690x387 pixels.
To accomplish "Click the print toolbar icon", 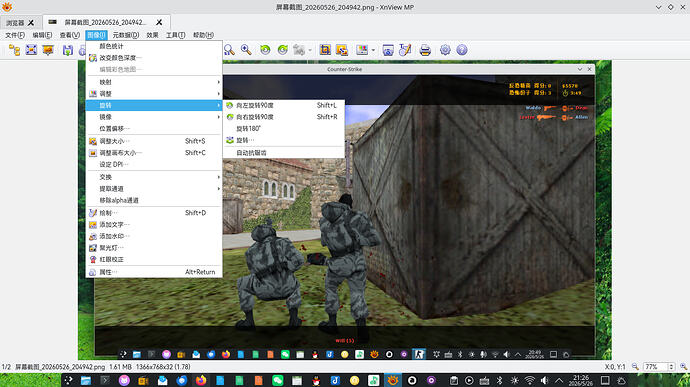I will coord(425,50).
